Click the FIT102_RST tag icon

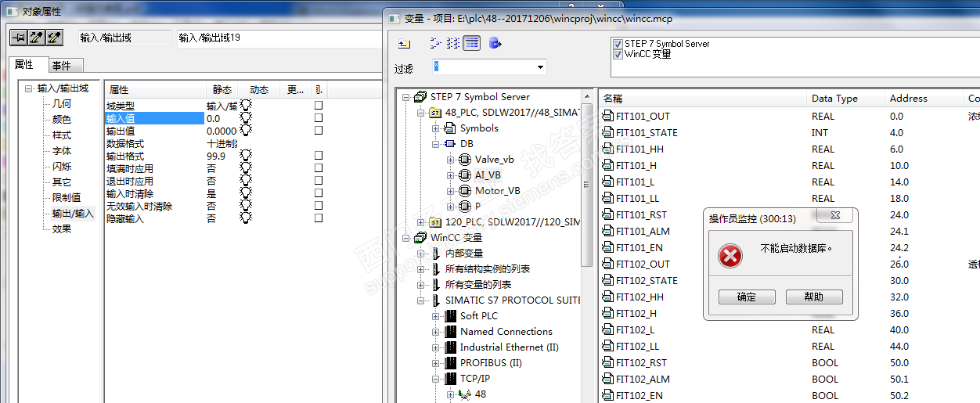pyautogui.click(x=607, y=363)
